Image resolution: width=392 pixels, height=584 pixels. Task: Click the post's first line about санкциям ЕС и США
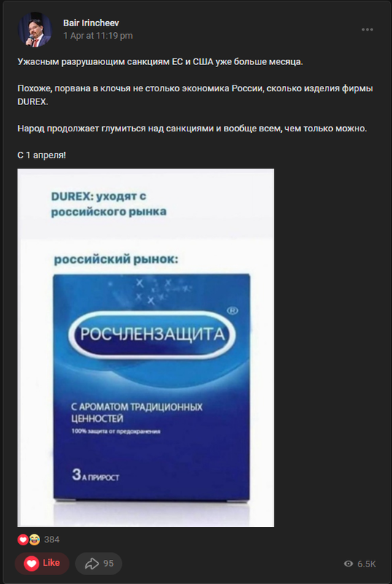[161, 62]
